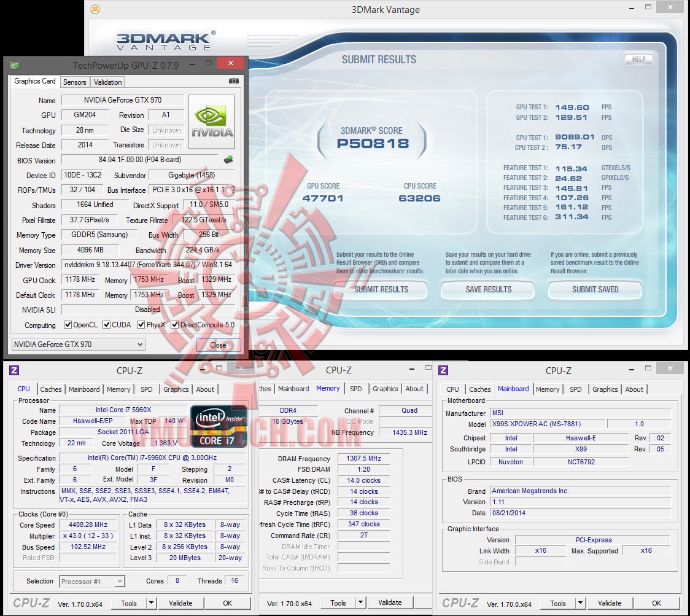Image resolution: width=690 pixels, height=616 pixels.
Task: Open CPU tab in right CPU-Z window
Action: [452, 389]
